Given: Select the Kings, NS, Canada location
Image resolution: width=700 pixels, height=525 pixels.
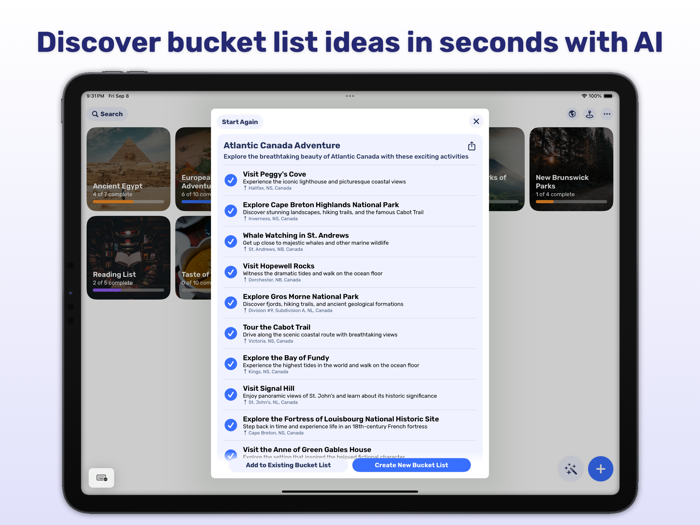Looking at the screenshot, I should pos(266,372).
